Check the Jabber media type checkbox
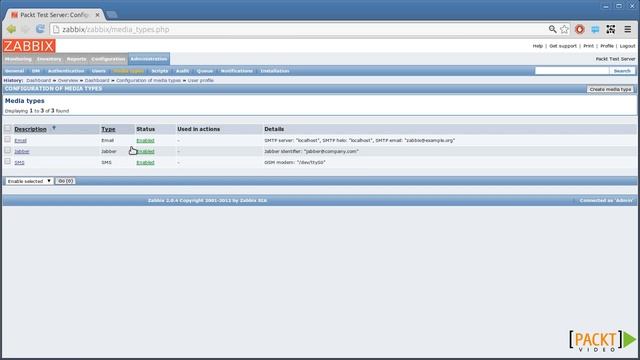640x360 pixels. [7, 151]
